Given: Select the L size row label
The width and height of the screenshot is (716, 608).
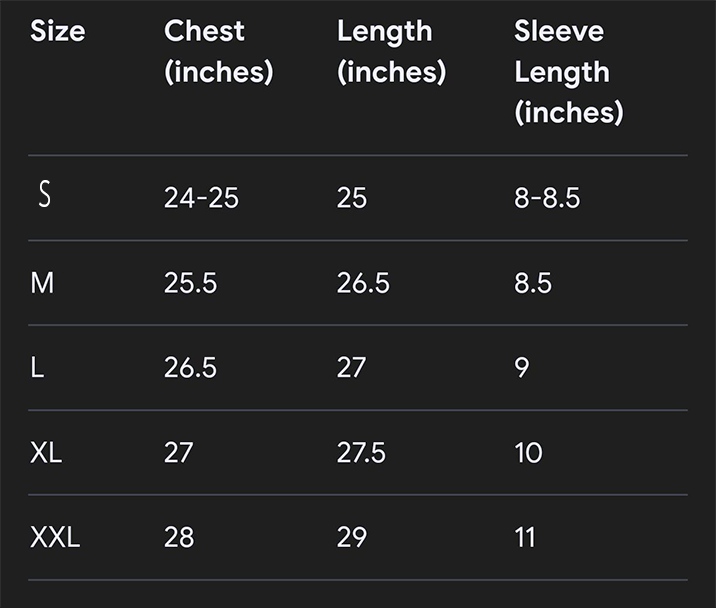Looking at the screenshot, I should pos(37,368).
